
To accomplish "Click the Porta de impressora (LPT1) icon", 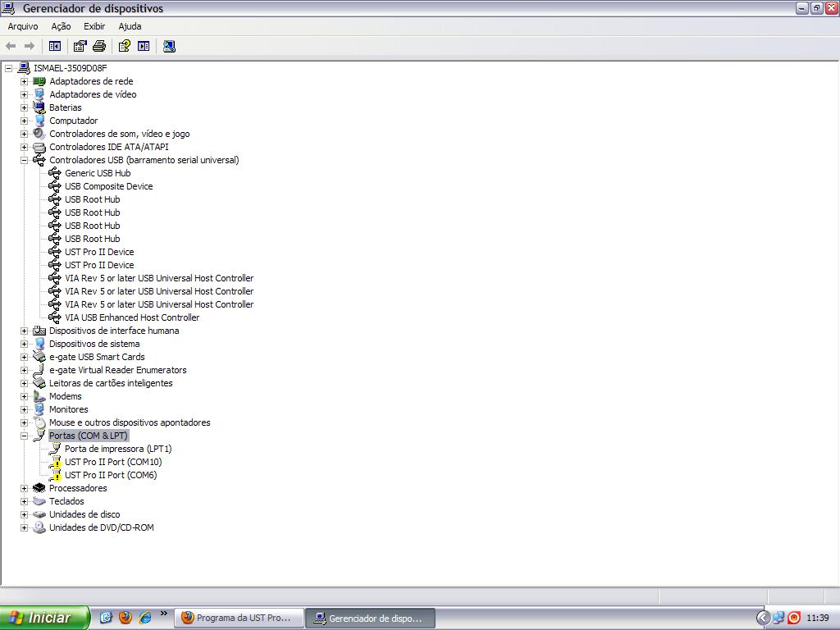I will coord(55,449).
